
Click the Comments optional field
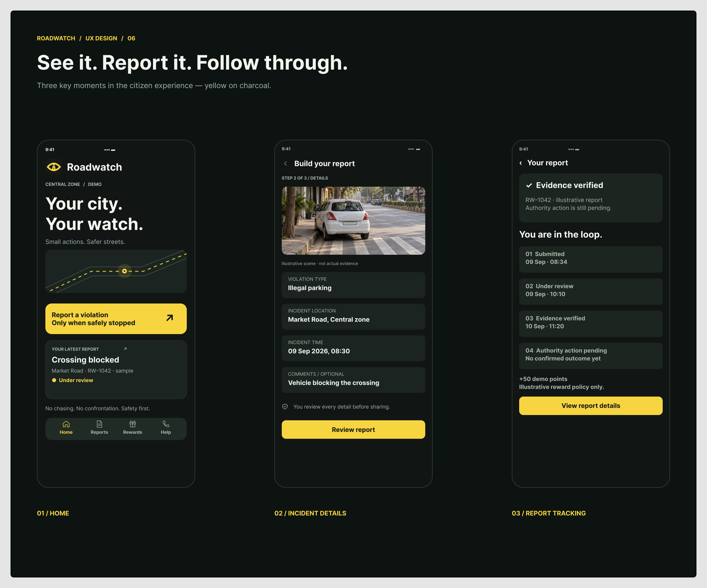(x=353, y=380)
